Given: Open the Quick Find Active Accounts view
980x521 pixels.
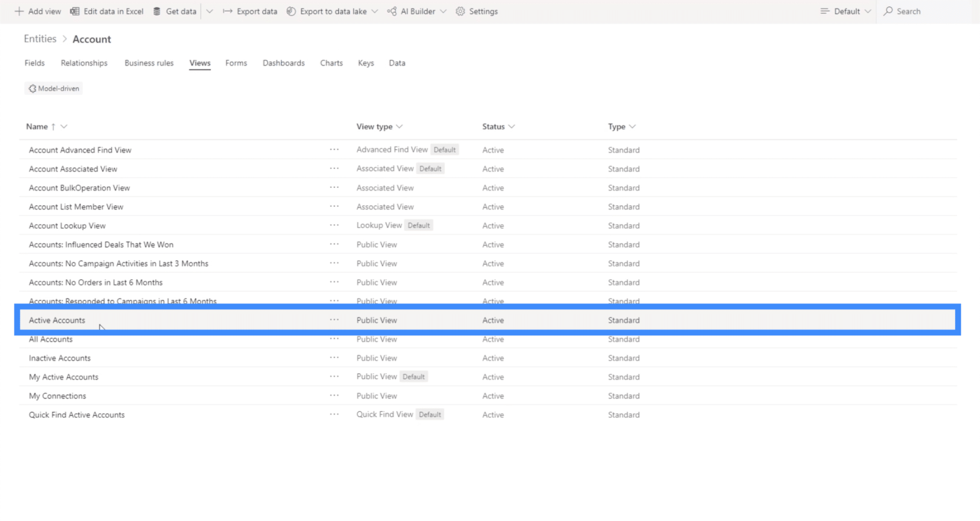Looking at the screenshot, I should [x=77, y=415].
